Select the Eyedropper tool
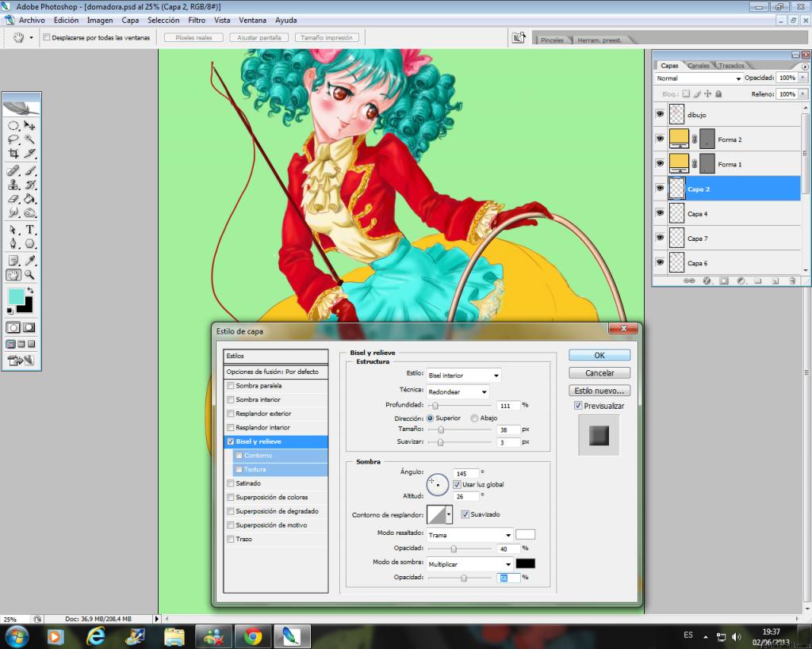The width and height of the screenshot is (812, 649). click(29, 261)
